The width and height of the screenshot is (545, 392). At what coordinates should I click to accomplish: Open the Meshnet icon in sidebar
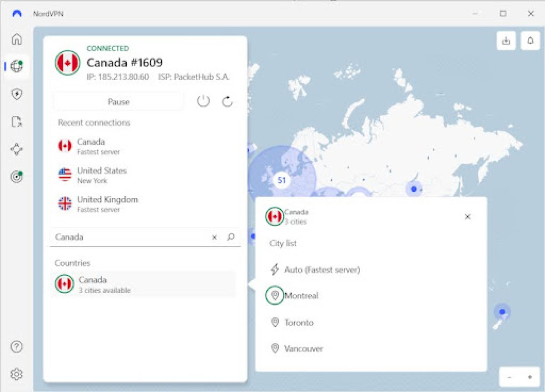pyautogui.click(x=17, y=149)
